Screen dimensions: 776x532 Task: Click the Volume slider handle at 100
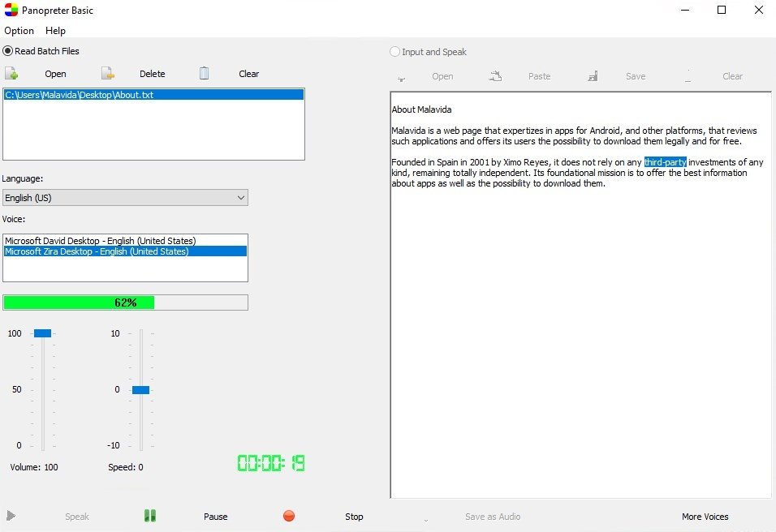42,333
